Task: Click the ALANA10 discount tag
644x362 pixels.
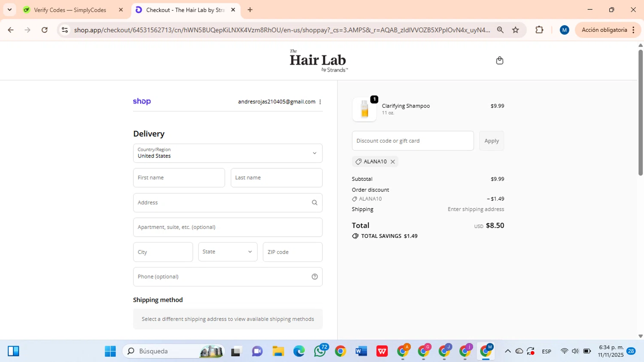Action: pyautogui.click(x=375, y=162)
